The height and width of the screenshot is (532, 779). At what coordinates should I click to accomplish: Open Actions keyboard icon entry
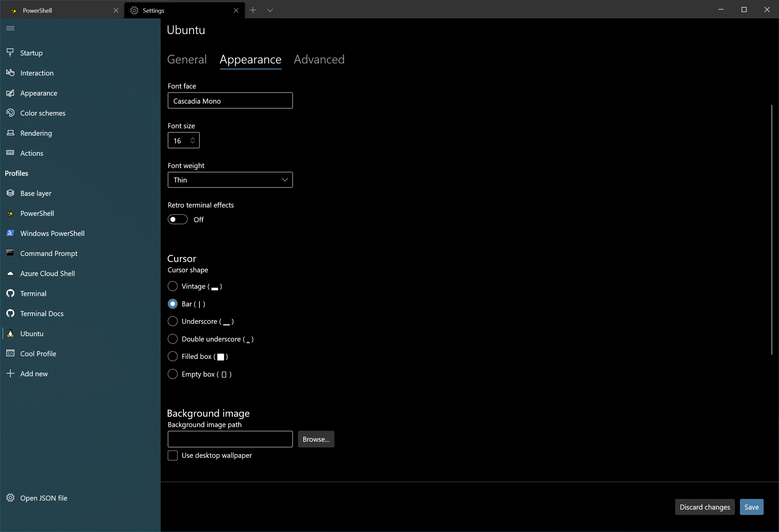pos(10,153)
